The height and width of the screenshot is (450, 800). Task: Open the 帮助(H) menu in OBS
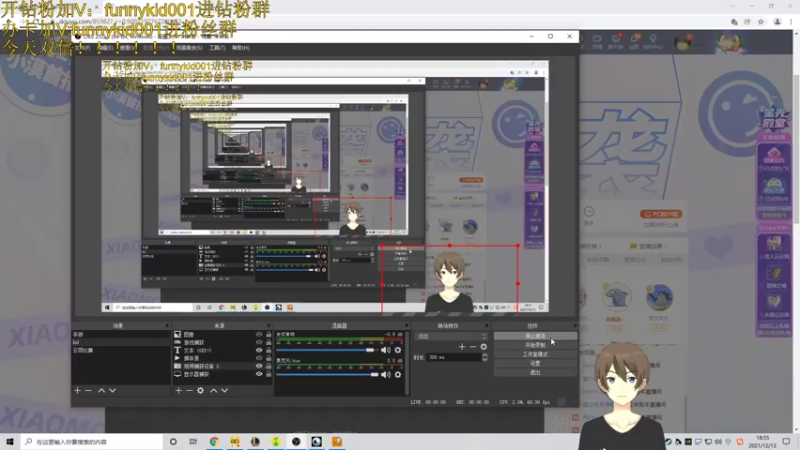[x=240, y=47]
